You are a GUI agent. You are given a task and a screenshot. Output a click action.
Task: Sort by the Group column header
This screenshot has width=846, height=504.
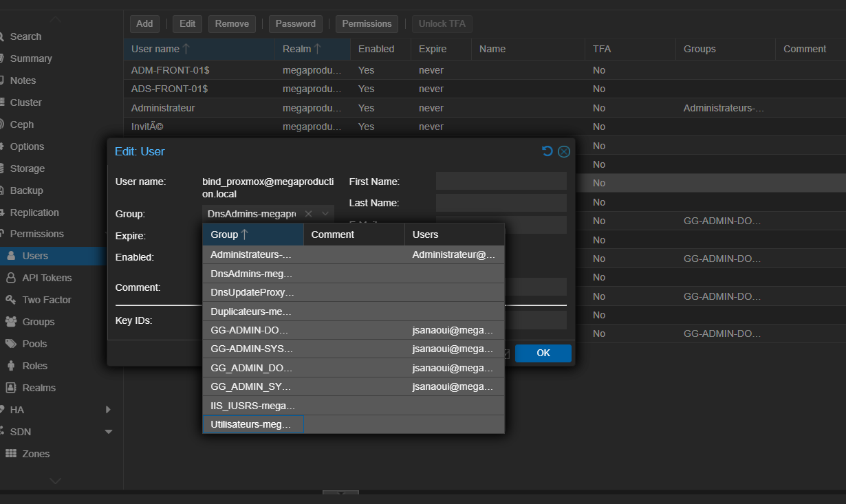(x=252, y=234)
